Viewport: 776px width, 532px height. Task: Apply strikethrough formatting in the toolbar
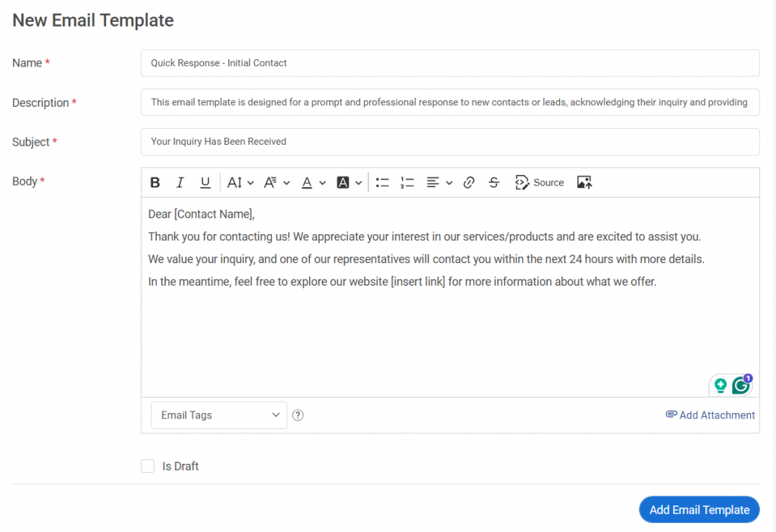click(493, 182)
